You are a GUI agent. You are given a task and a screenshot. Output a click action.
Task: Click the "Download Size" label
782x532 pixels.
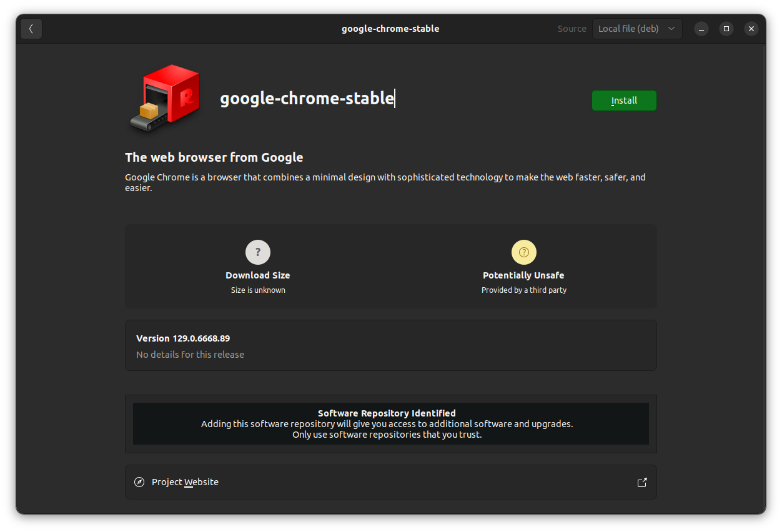(x=258, y=275)
